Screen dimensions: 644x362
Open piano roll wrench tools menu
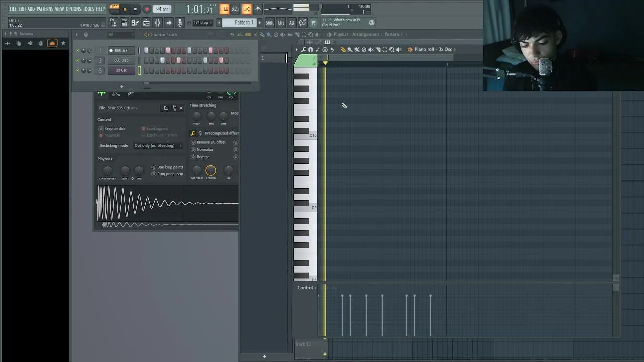303,49
